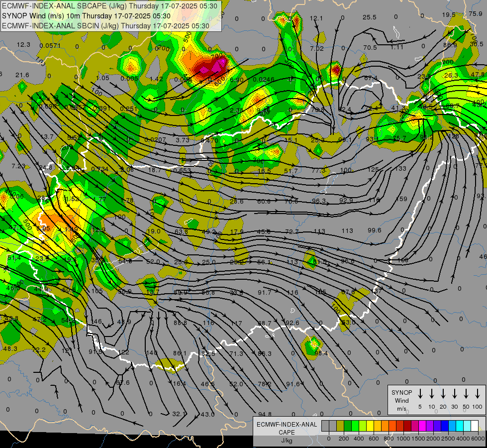Click the map value '18.7'
This screenshot has width=487, height=448.
(x=155, y=170)
